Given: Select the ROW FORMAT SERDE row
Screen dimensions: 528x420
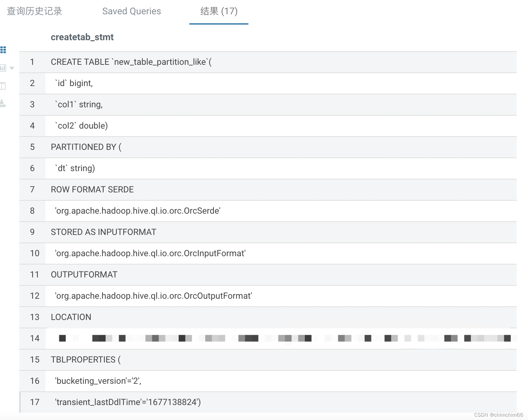Looking at the screenshot, I should point(268,190).
